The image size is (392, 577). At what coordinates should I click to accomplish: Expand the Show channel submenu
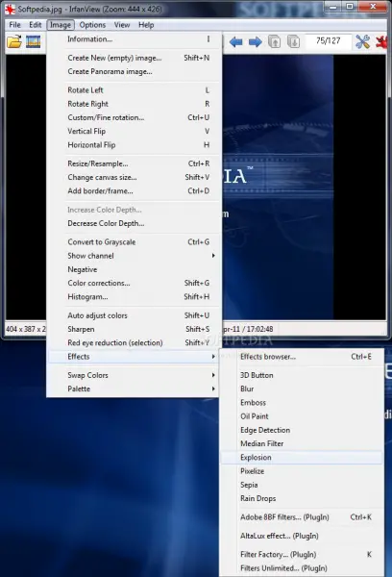135,256
